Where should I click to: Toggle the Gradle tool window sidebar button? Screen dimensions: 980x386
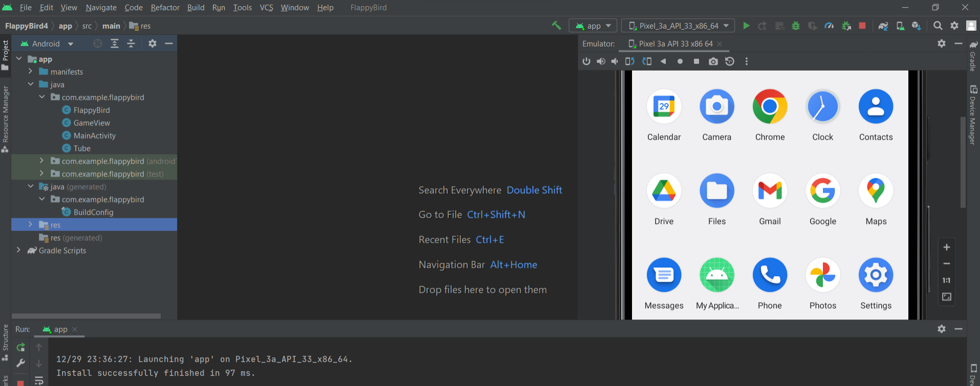point(973,56)
